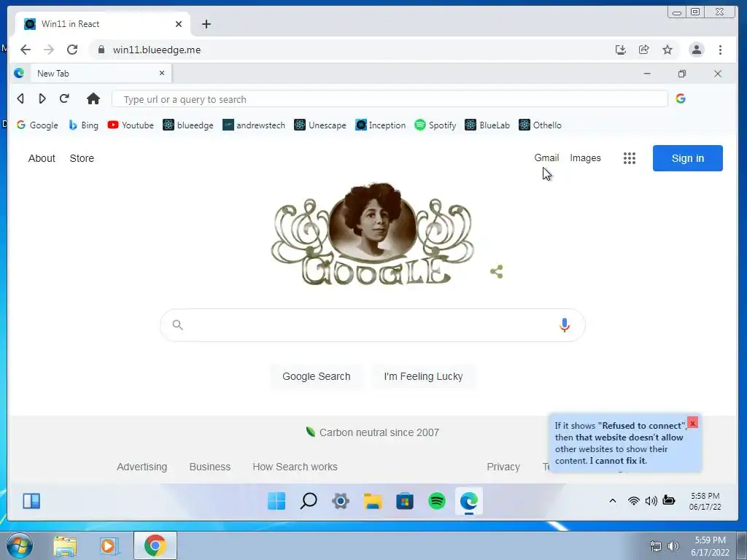The height and width of the screenshot is (560, 747).
Task: Expand the Win11 tray hidden icons chevron
Action: tap(613, 500)
